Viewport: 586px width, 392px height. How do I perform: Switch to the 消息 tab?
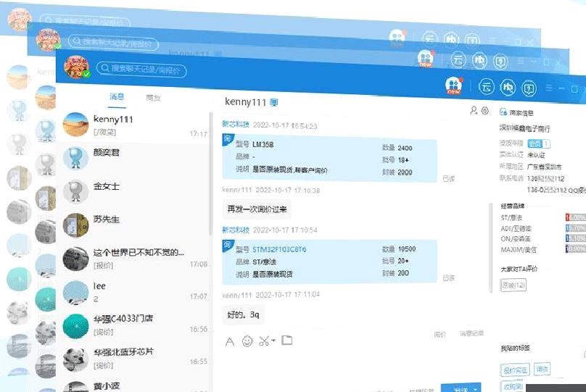pyautogui.click(x=117, y=96)
